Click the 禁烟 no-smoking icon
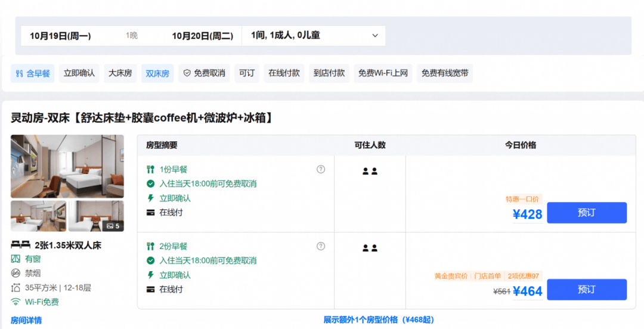This screenshot has height=329, width=644. 16,273
